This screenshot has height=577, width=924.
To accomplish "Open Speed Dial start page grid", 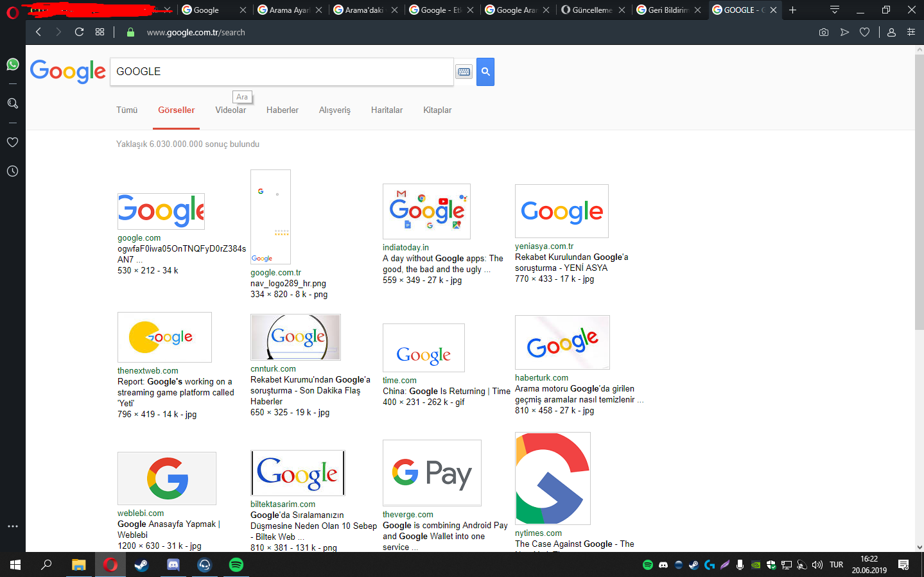I will (x=100, y=32).
